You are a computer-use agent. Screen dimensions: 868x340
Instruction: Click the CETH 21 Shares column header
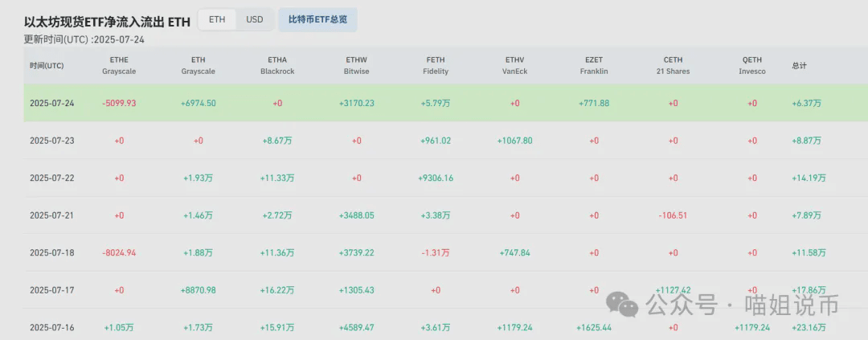(x=674, y=65)
